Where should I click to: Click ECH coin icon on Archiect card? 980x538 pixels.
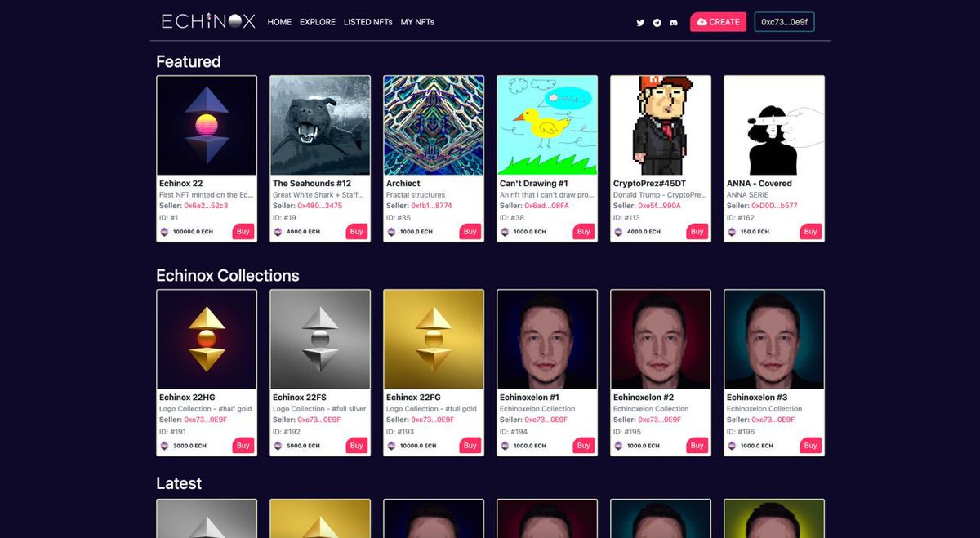391,232
